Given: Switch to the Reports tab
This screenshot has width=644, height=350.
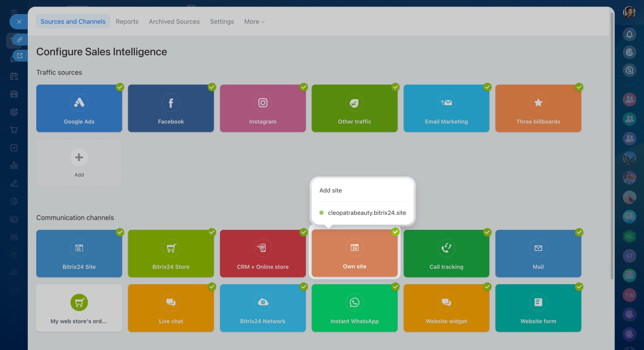Looking at the screenshot, I should (127, 22).
